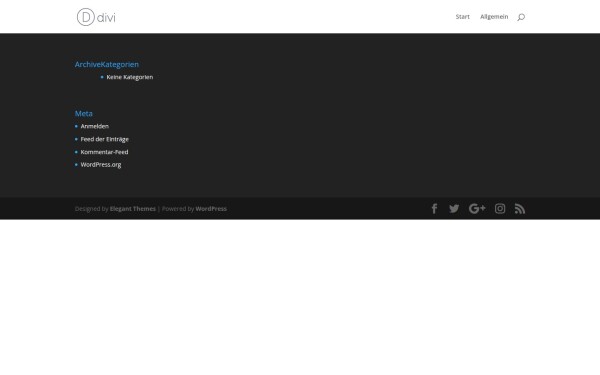This screenshot has height=375, width=600.
Task: Open the RSS feed icon
Action: pyautogui.click(x=520, y=209)
